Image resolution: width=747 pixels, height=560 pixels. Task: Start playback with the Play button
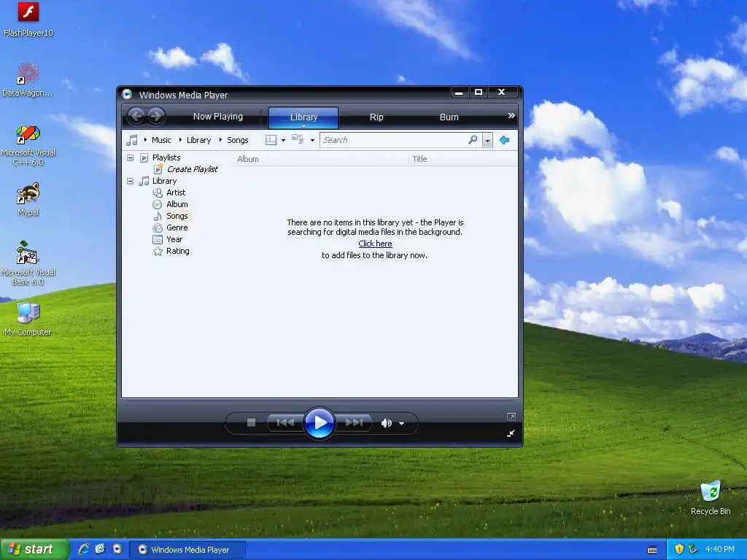[x=320, y=422]
